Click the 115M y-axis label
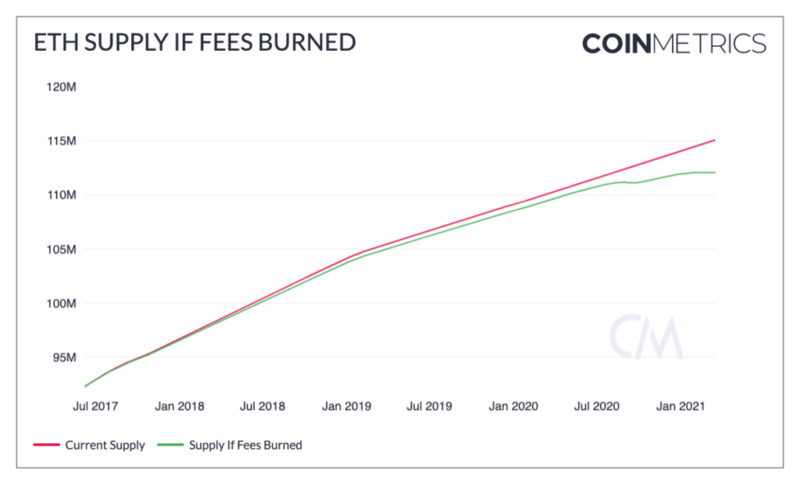Viewport: 800px width, 484px height. click(x=62, y=141)
